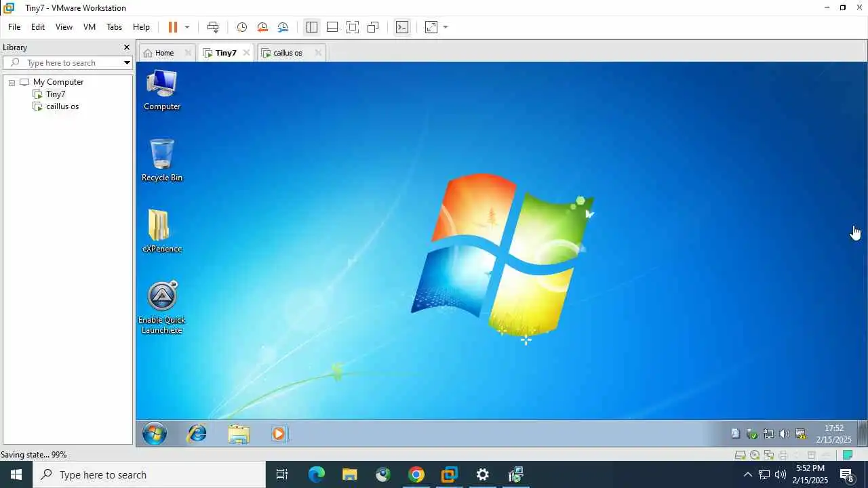Open host Settings gear on taskbar
The width and height of the screenshot is (868, 488).
point(483,474)
